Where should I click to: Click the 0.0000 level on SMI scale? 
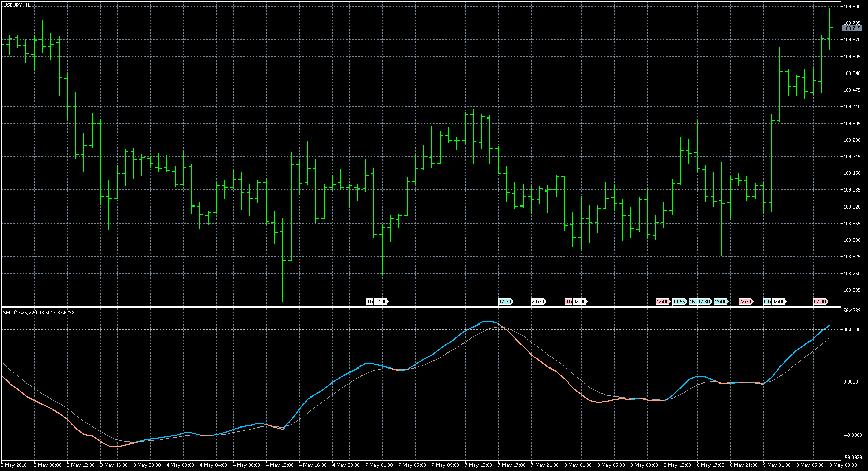[x=851, y=382]
